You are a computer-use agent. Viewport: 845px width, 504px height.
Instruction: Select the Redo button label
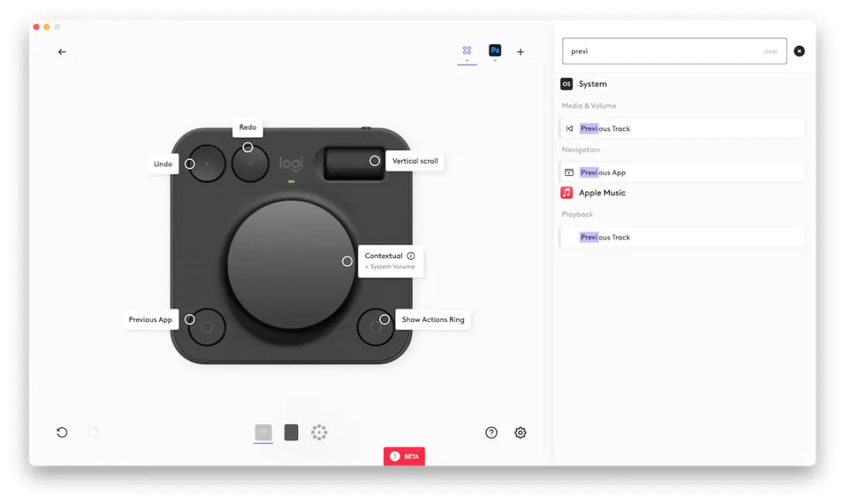click(x=248, y=127)
